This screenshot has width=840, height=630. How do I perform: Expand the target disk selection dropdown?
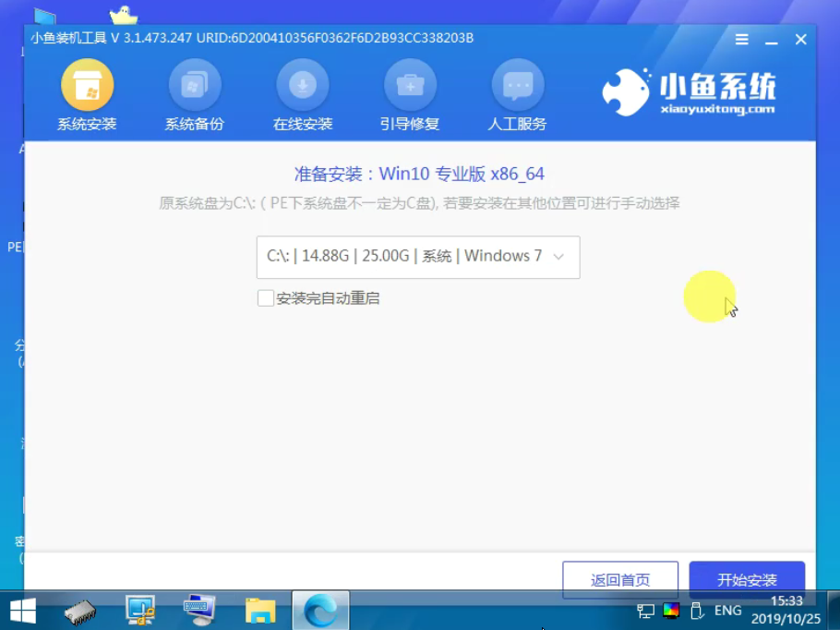(x=559, y=256)
